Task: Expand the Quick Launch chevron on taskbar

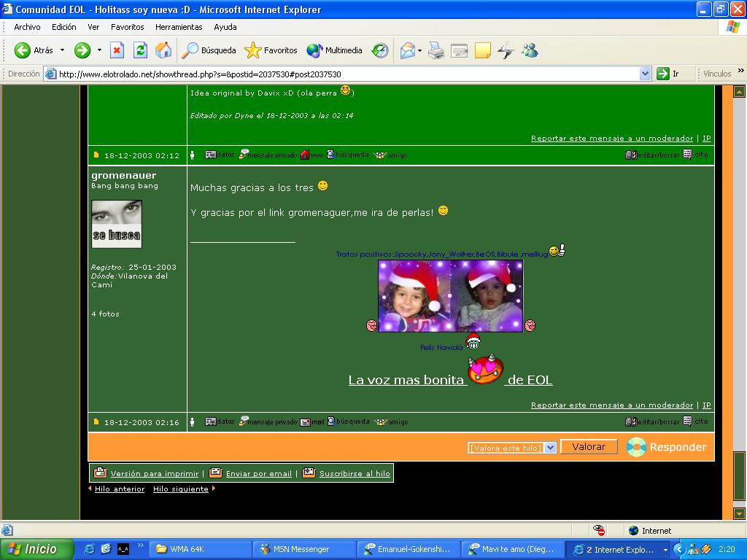Action: (x=141, y=545)
